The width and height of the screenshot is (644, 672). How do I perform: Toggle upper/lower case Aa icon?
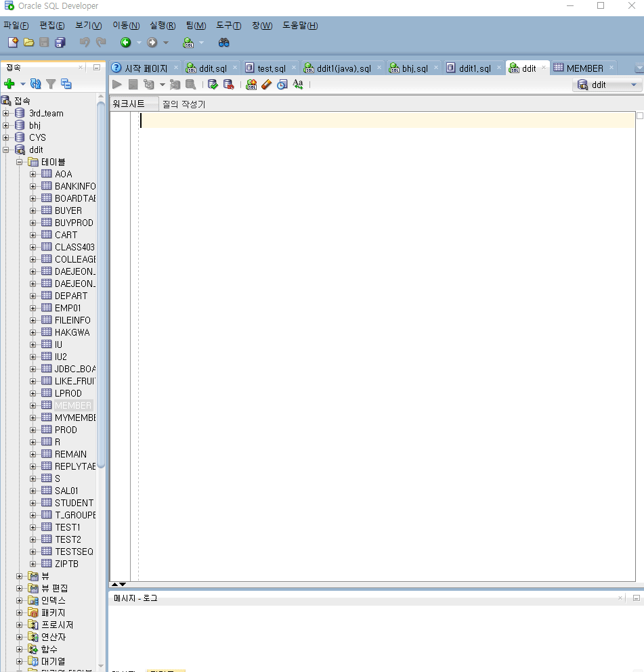click(x=298, y=85)
